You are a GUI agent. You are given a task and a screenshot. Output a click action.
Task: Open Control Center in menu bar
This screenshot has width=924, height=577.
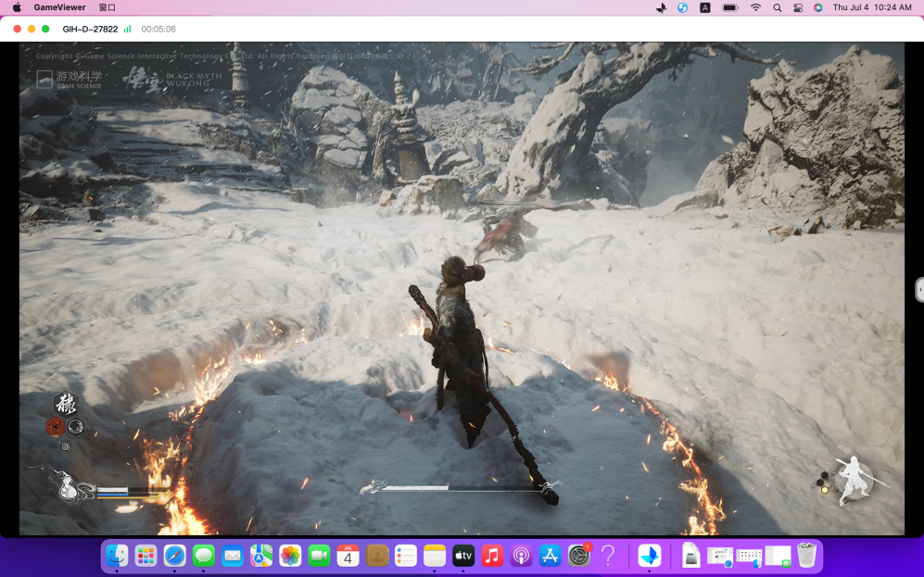798,7
